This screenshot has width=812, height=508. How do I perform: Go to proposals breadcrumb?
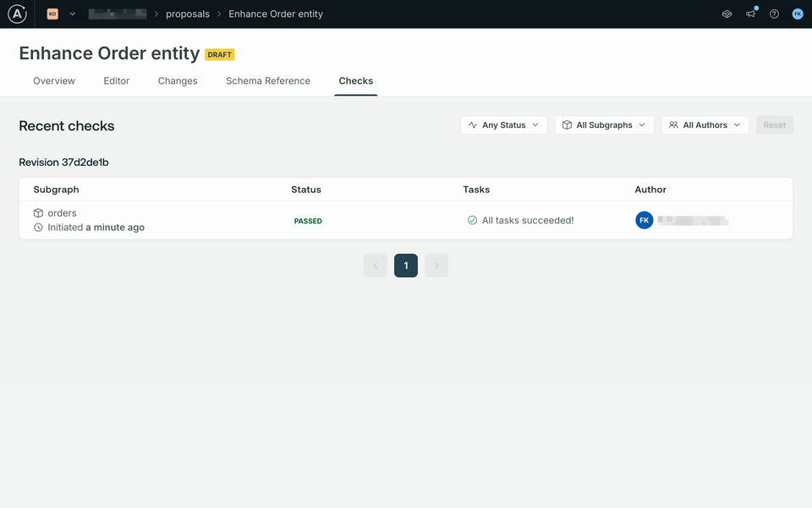click(x=188, y=14)
